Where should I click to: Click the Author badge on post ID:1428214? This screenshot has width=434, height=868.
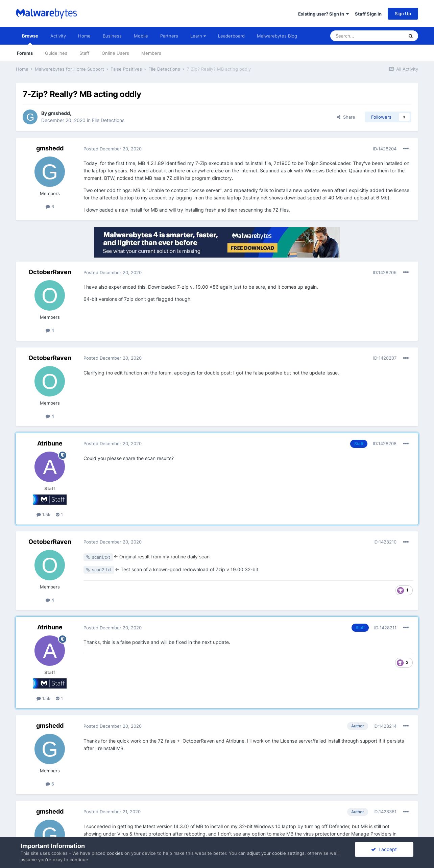tap(358, 726)
